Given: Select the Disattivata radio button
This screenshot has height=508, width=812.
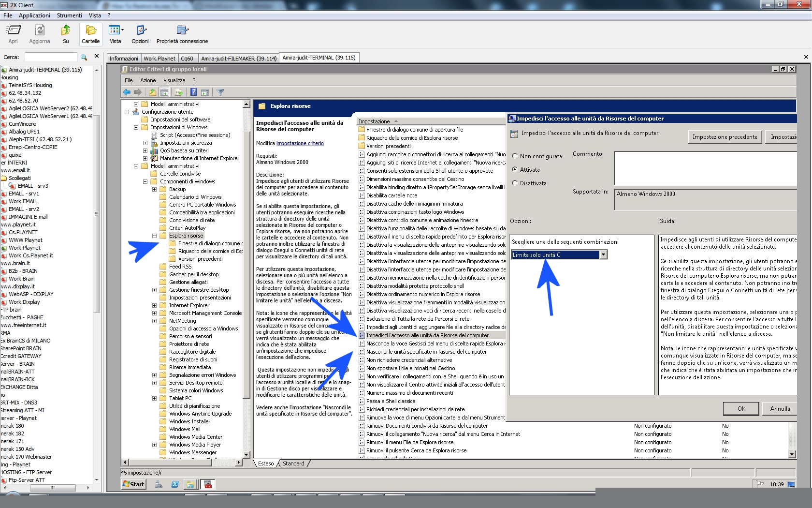Looking at the screenshot, I should (515, 183).
